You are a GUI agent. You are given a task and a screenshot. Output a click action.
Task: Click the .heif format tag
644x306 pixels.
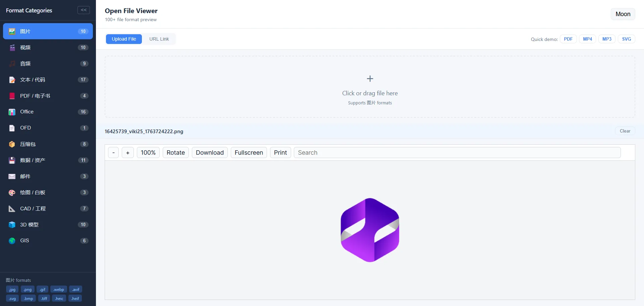75,298
